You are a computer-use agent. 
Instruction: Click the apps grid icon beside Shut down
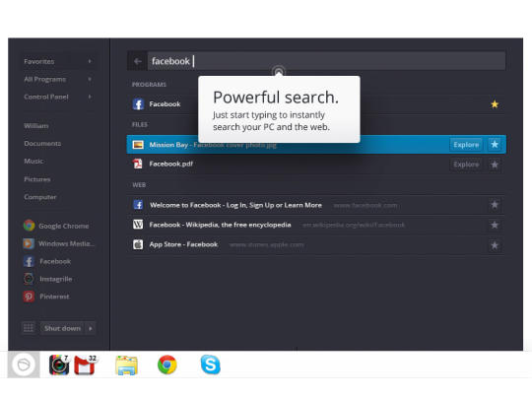click(x=29, y=328)
